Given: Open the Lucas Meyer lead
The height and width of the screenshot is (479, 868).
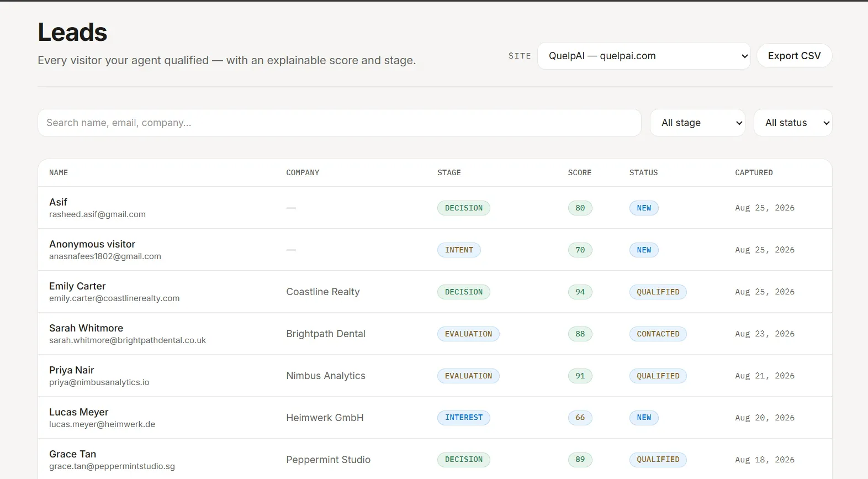Looking at the screenshot, I should coord(79,412).
